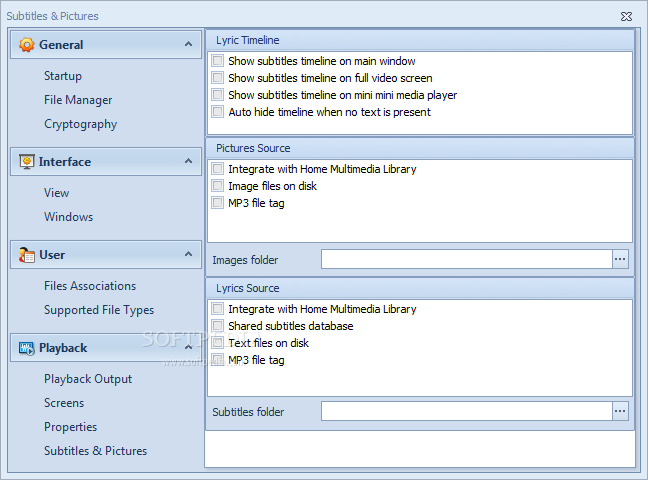This screenshot has width=648, height=480.
Task: Click the Interface section header label
Action: coord(65,162)
